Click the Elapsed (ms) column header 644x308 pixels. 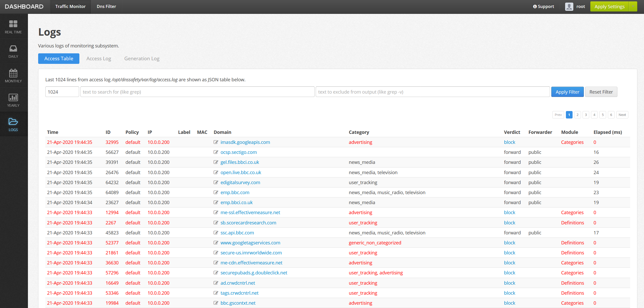608,132
